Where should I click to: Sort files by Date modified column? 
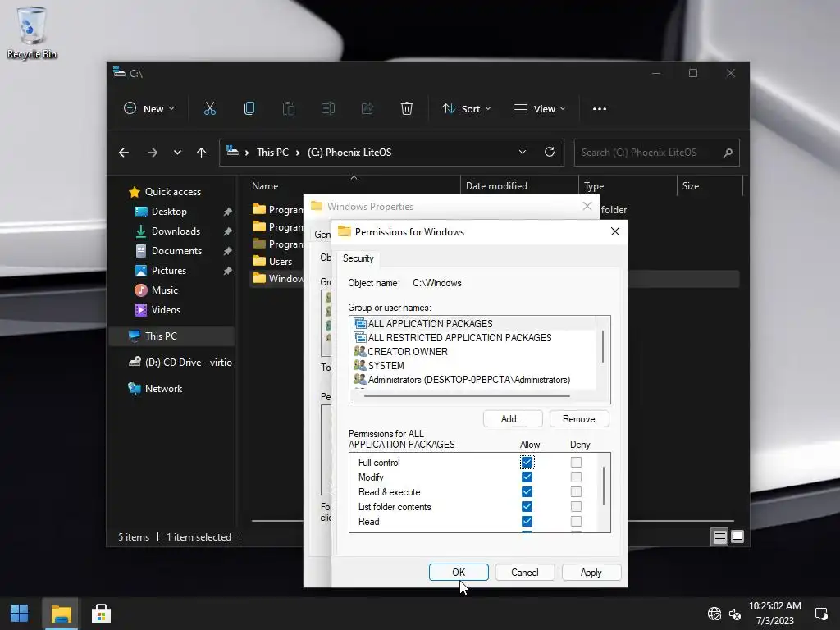coord(519,186)
